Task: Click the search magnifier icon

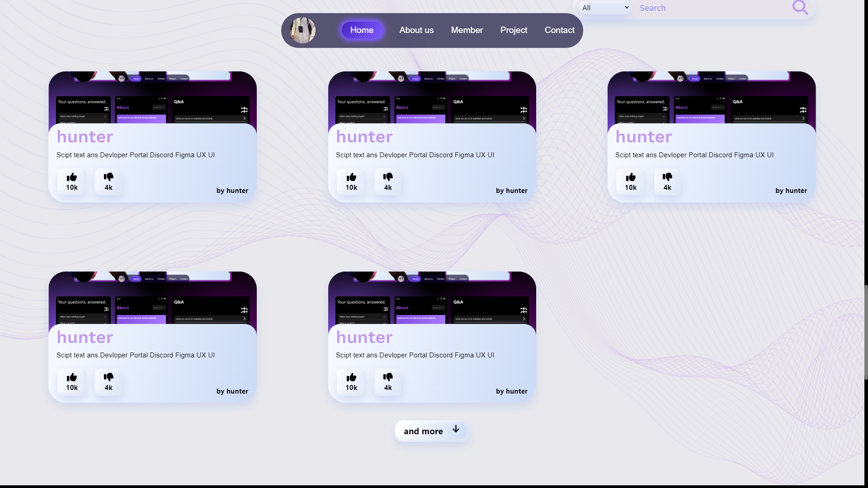Action: (x=801, y=8)
